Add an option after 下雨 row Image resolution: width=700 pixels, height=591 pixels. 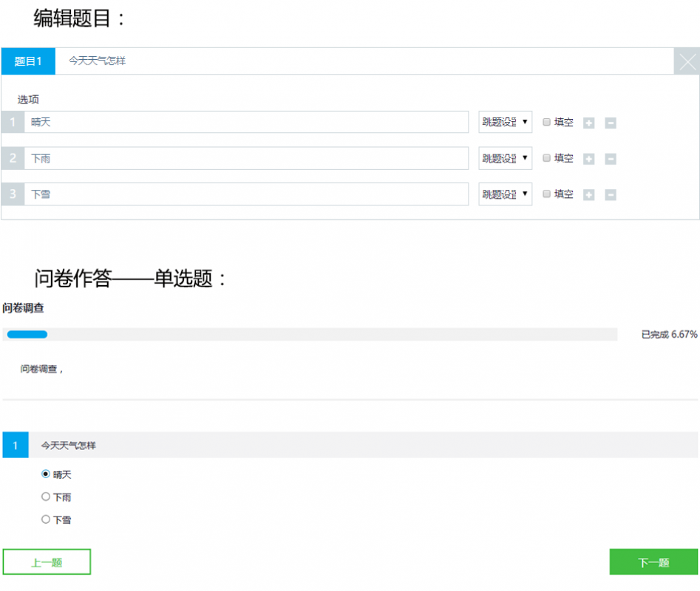[x=589, y=159]
